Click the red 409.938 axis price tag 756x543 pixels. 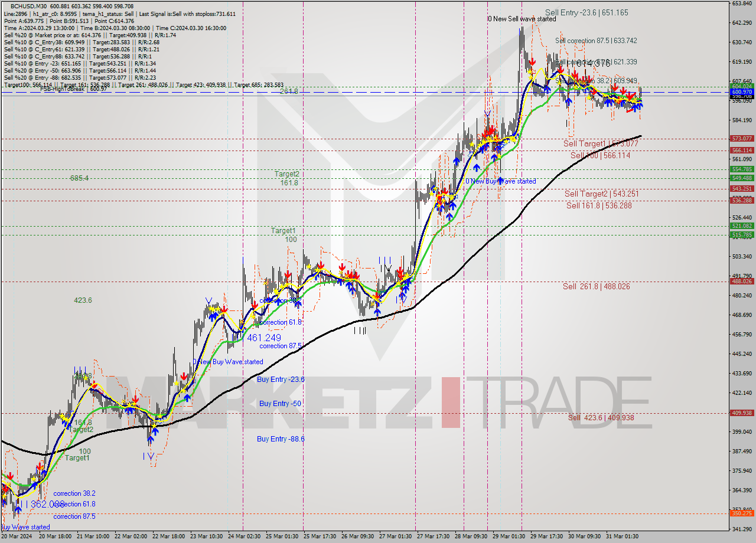click(x=742, y=413)
